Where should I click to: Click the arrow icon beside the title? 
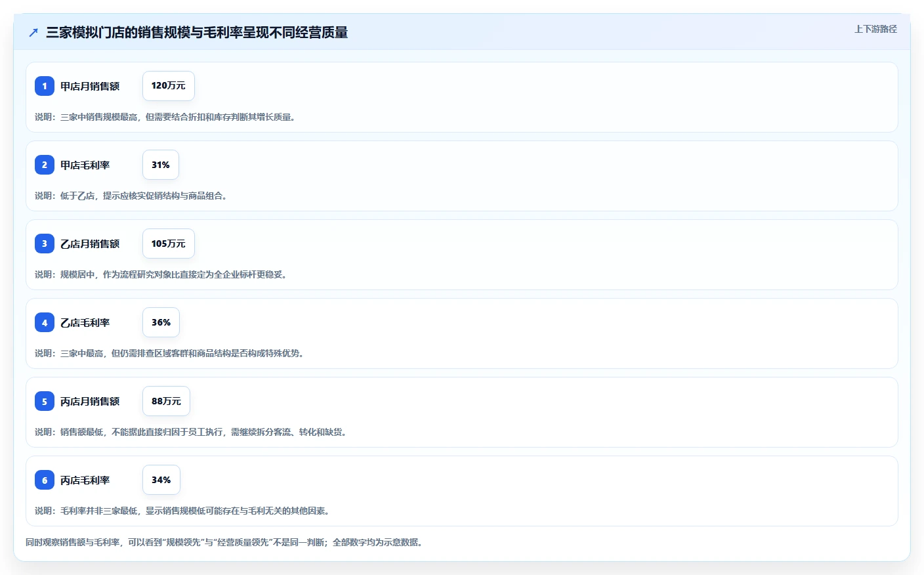[x=33, y=32]
